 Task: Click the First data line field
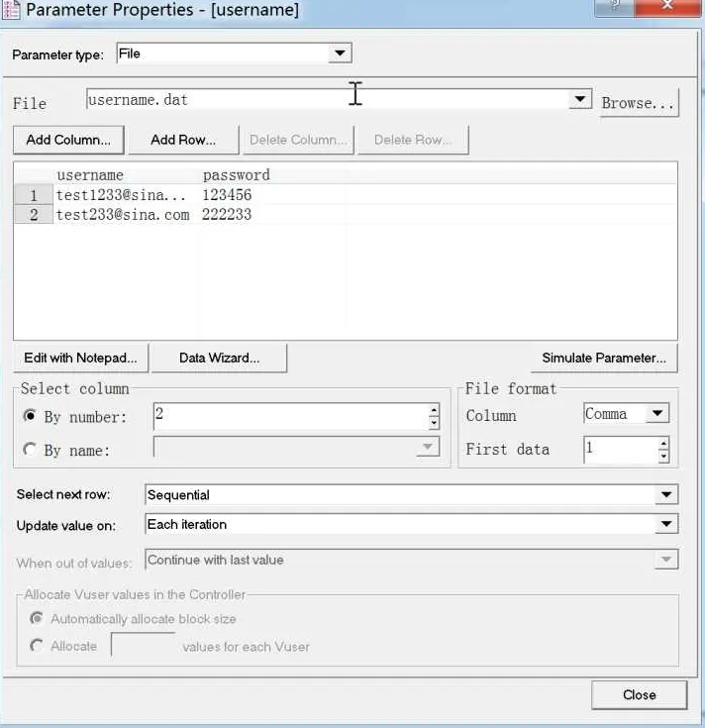[x=621, y=449]
